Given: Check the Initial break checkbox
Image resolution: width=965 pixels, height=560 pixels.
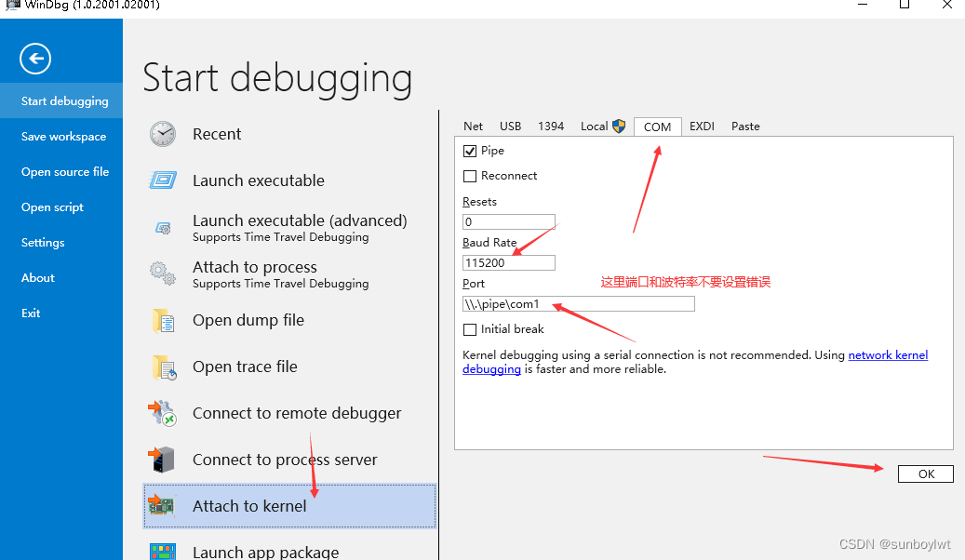Looking at the screenshot, I should 470,328.
